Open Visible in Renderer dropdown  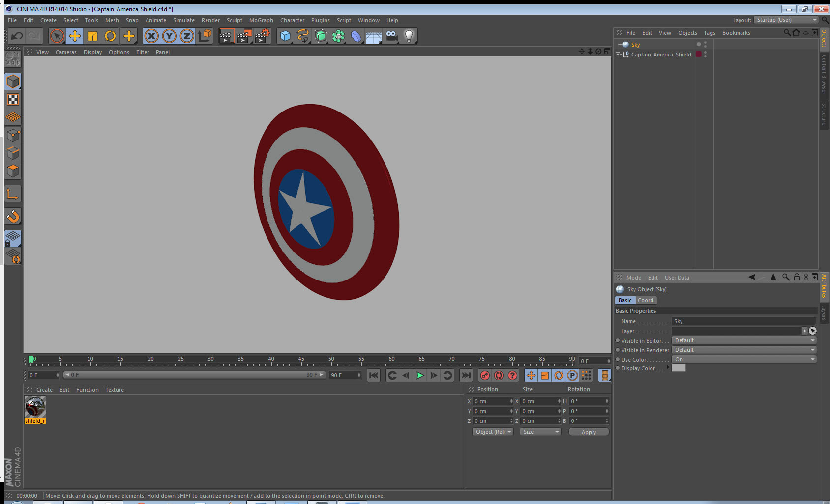tap(744, 350)
